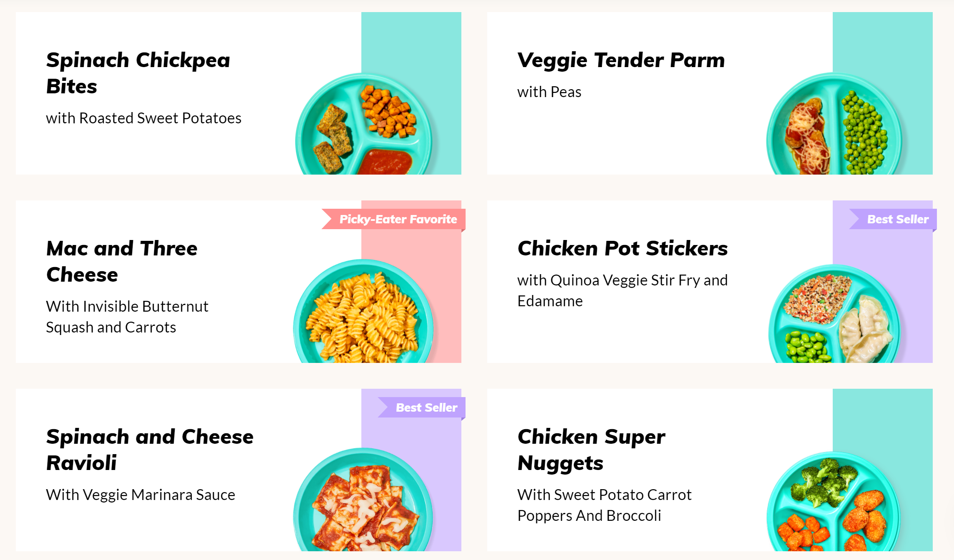View the Spinach and Cheese Ravioli plate image
Image resolution: width=954 pixels, height=560 pixels.
point(363,499)
